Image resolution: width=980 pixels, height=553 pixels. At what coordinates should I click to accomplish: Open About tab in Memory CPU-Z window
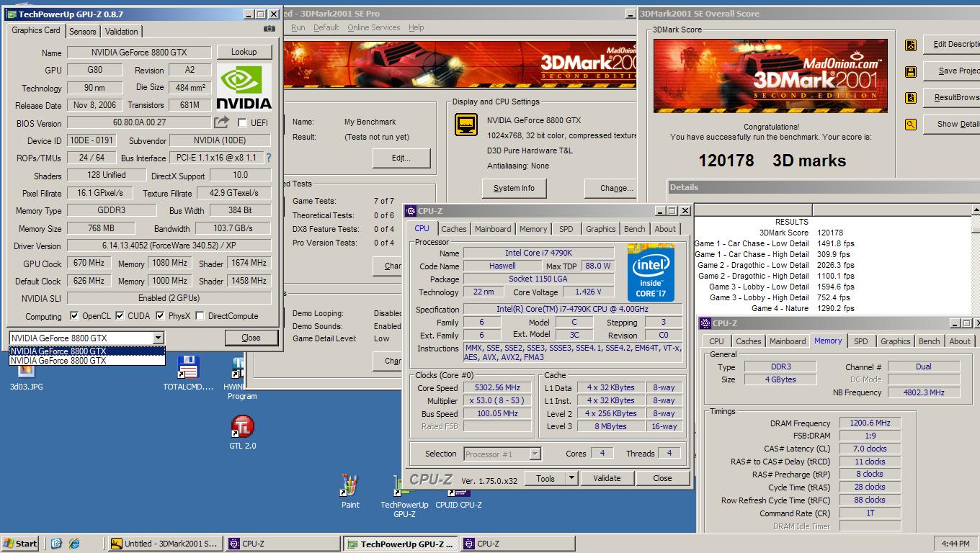point(959,341)
